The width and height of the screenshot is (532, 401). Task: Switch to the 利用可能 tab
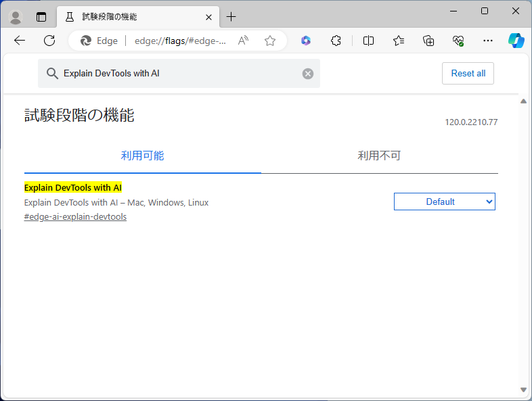click(x=143, y=156)
